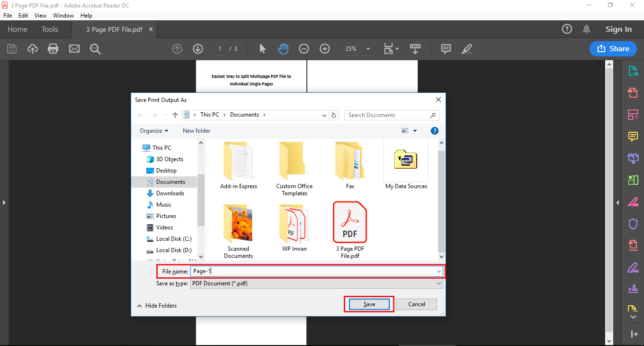Screen dimensions: 644x346
Task: Select Downloads in the navigation tree
Action: 170,193
